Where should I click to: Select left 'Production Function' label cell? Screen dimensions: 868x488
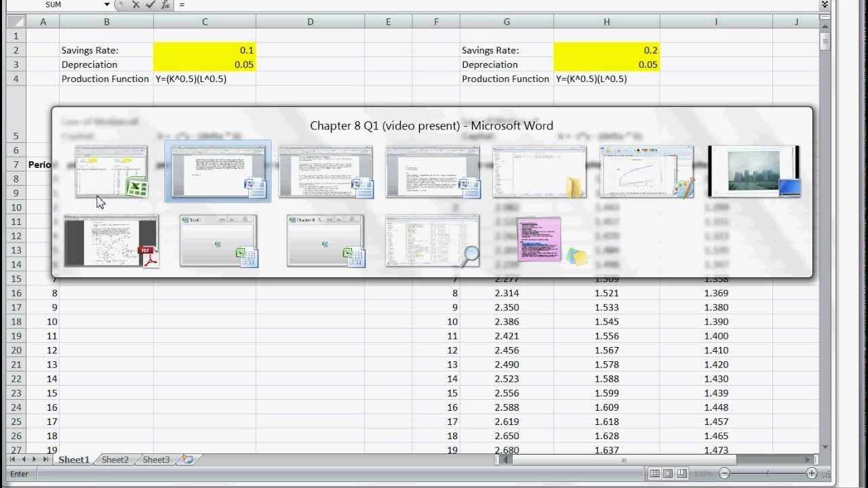tap(106, 79)
